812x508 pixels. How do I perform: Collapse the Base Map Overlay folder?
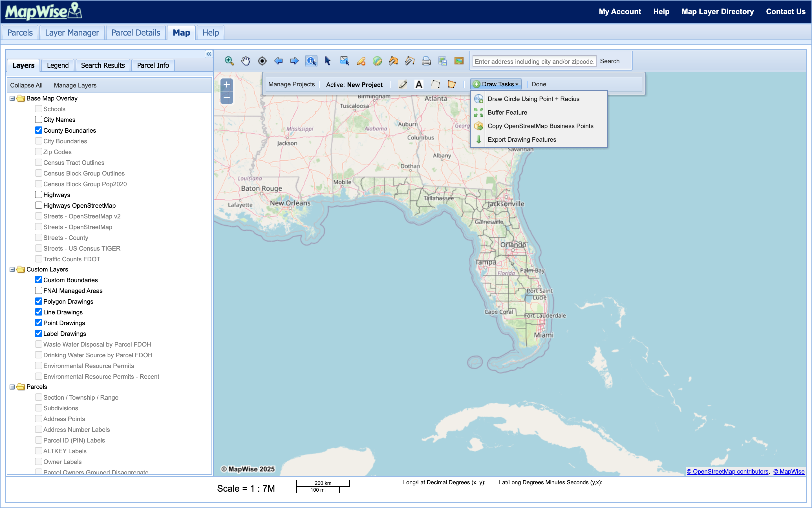point(12,98)
